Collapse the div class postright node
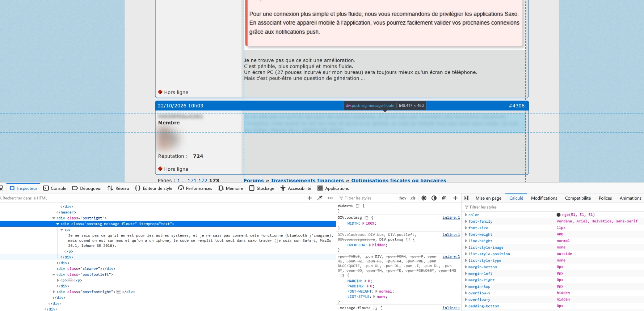The width and height of the screenshot is (644, 311). pos(54,218)
